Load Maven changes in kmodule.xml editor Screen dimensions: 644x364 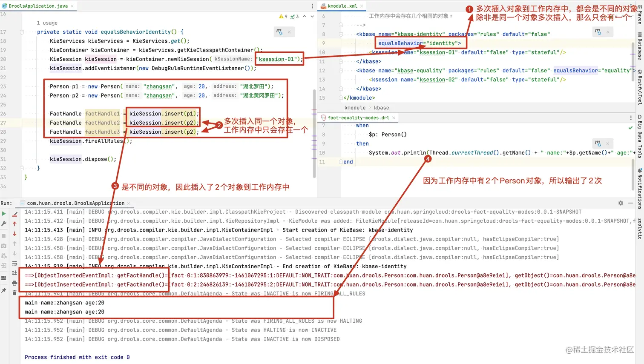point(598,32)
